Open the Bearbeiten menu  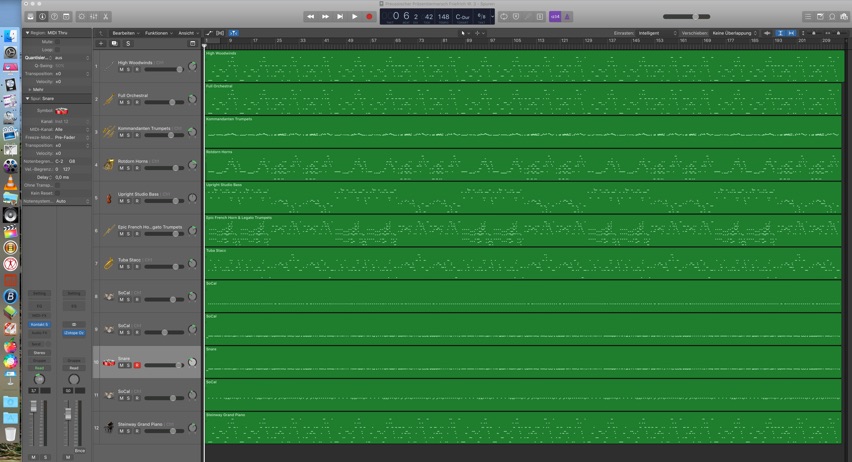point(126,33)
